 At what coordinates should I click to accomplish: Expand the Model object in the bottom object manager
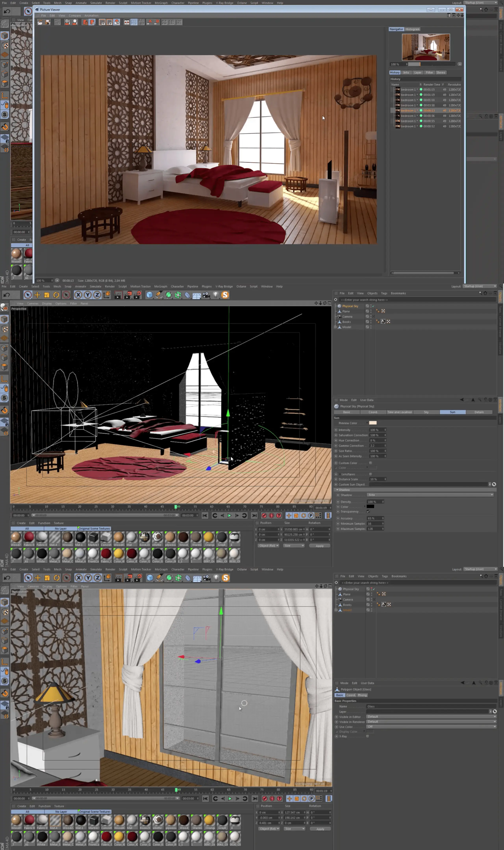(x=336, y=610)
